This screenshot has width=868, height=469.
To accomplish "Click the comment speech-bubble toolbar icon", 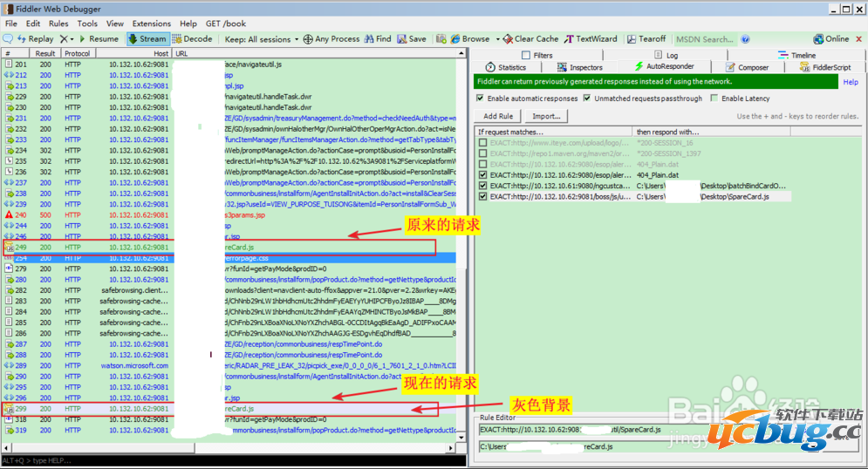I will pyautogui.click(x=9, y=38).
